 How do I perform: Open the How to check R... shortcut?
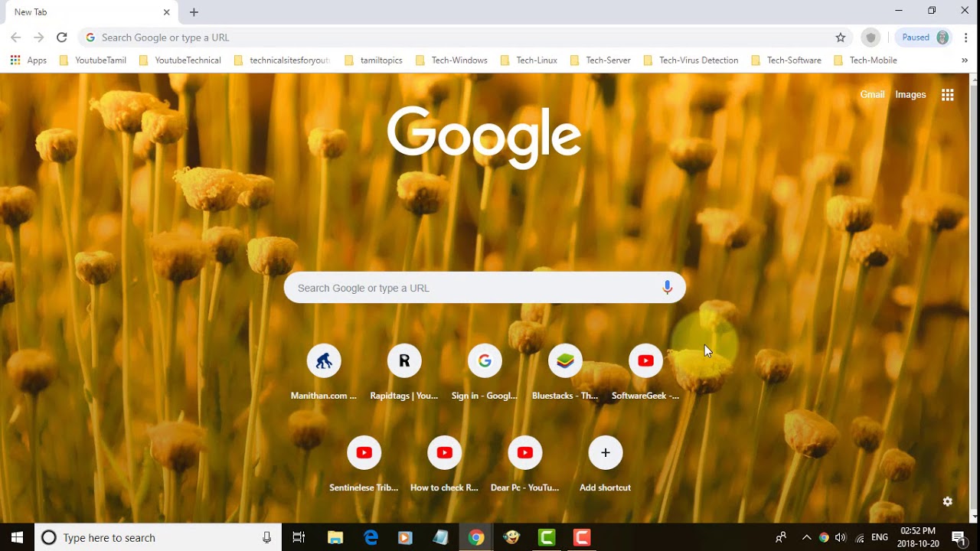pyautogui.click(x=444, y=465)
